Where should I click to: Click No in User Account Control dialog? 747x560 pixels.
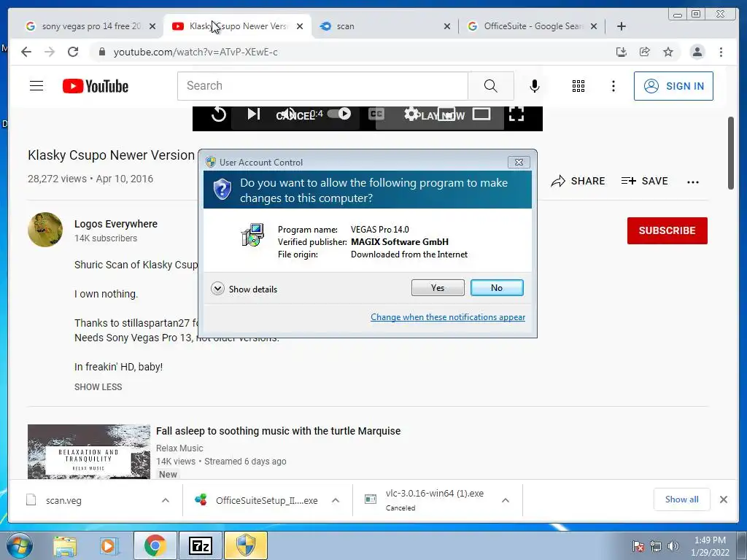[496, 287]
